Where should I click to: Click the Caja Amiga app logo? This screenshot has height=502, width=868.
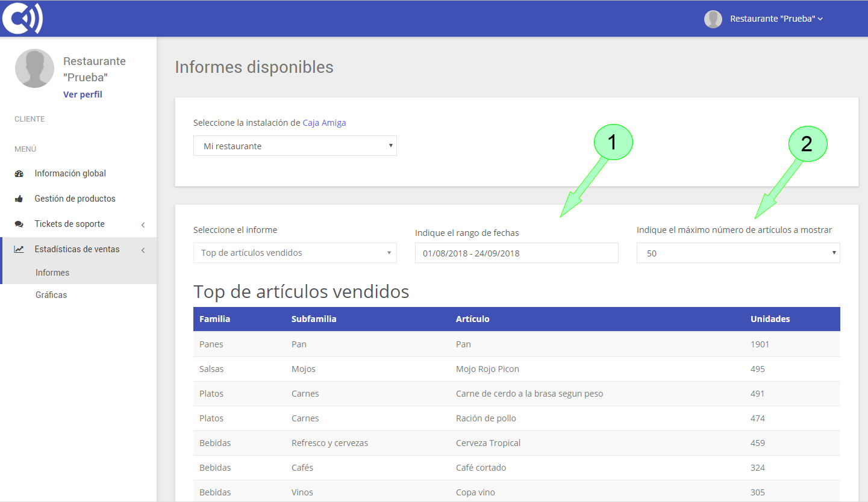tap(22, 18)
